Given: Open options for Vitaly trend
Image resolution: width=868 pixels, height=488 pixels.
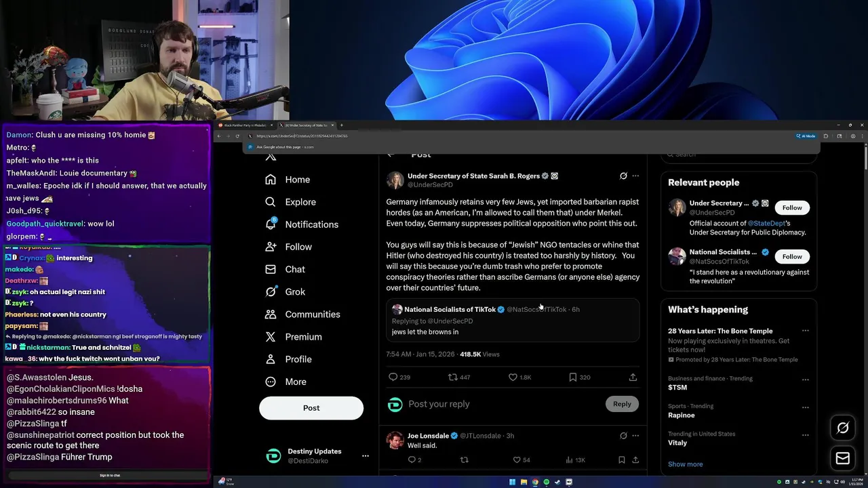Looking at the screenshot, I should click(x=806, y=435).
